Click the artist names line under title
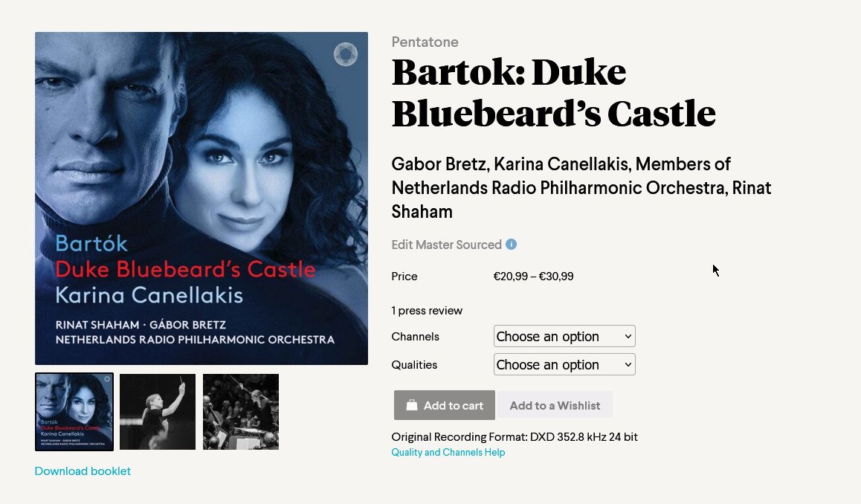 click(581, 188)
